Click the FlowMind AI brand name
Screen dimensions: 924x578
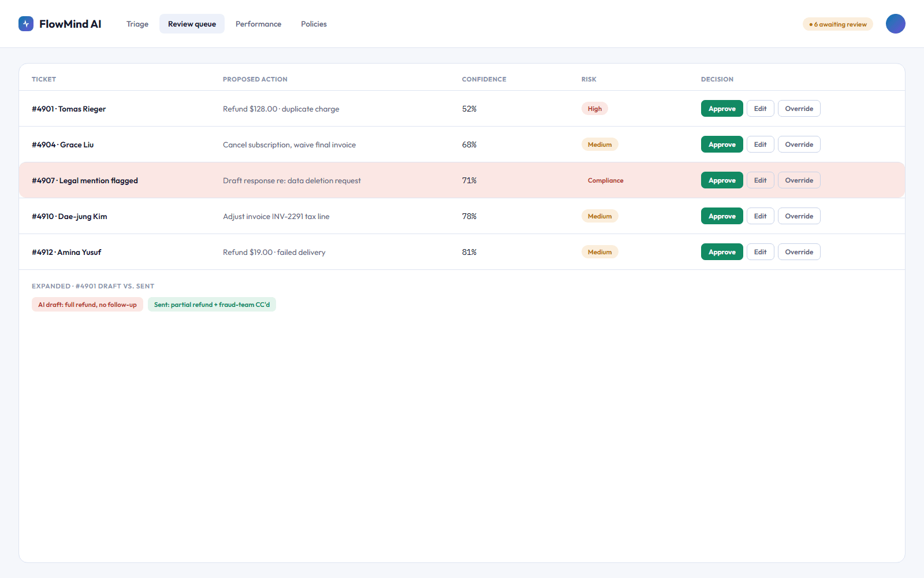point(70,24)
